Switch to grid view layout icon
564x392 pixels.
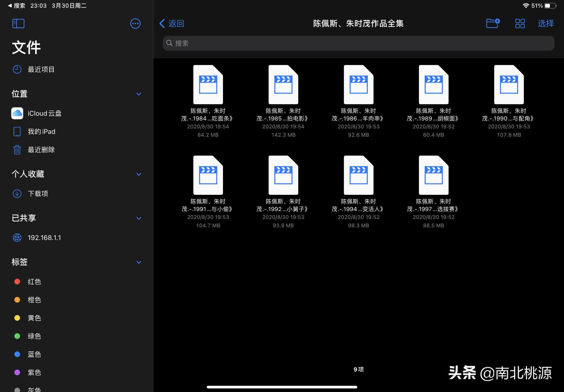tap(520, 24)
